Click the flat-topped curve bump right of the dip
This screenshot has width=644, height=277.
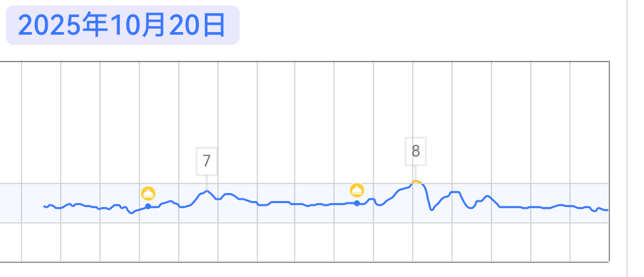click(455, 192)
